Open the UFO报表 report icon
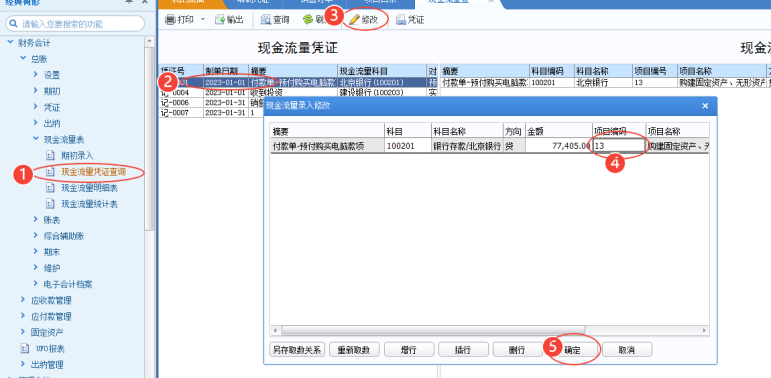The height and width of the screenshot is (378, 771). tap(25, 349)
